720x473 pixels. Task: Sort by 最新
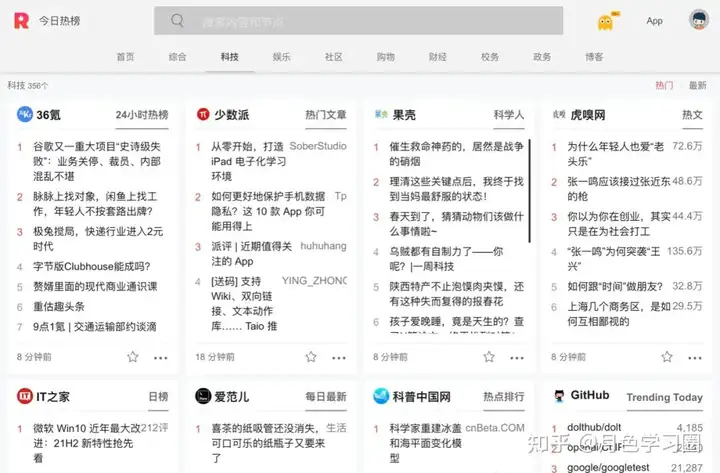698,85
